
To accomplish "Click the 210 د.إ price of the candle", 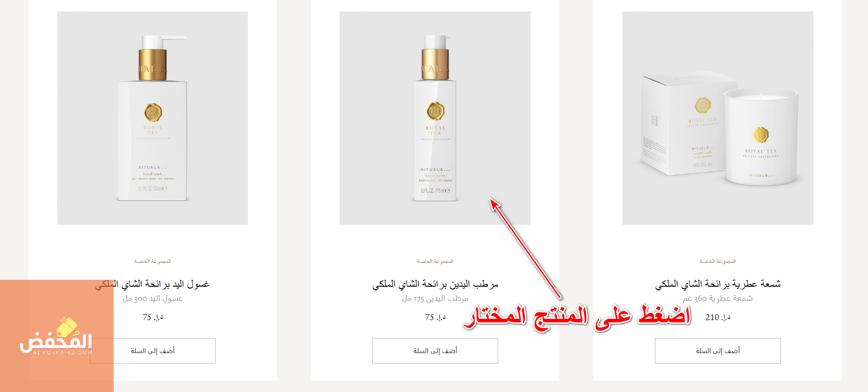I will [718, 317].
